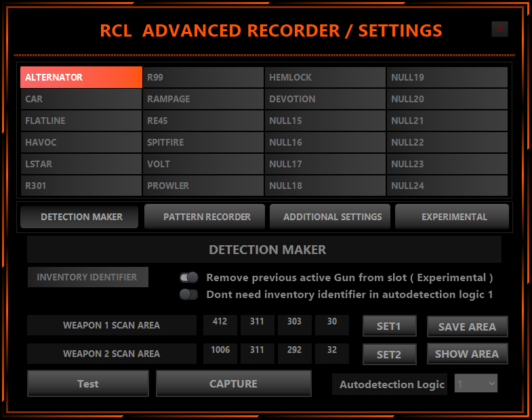Click the CAPTURE button
This screenshot has width=532, height=420.
click(x=233, y=383)
